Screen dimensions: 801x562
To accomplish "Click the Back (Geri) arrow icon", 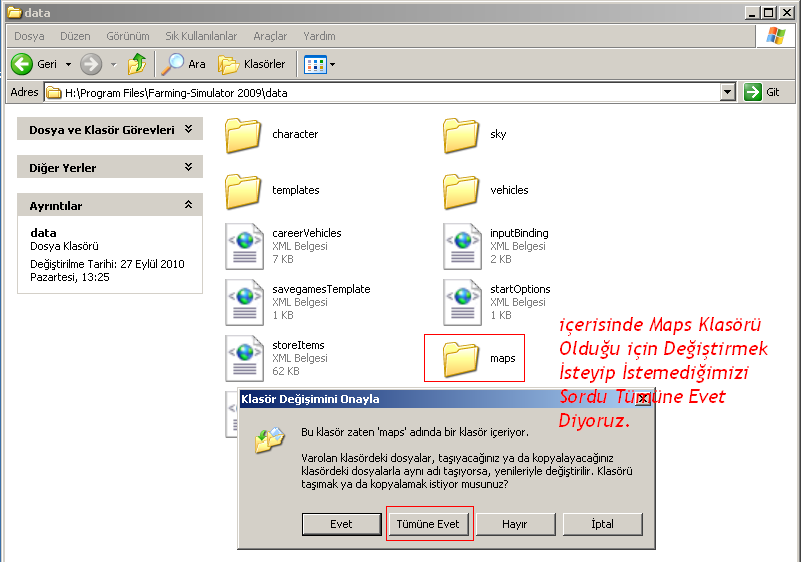I will point(22,64).
